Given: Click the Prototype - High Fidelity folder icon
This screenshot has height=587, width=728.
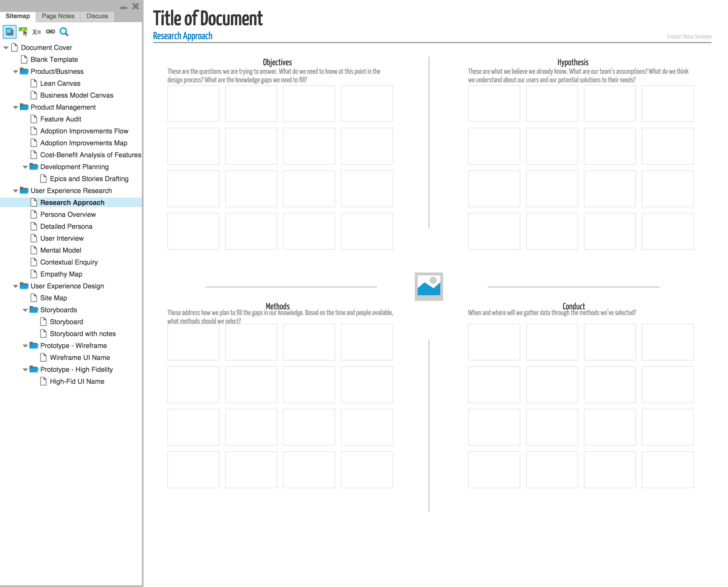Looking at the screenshot, I should (34, 369).
